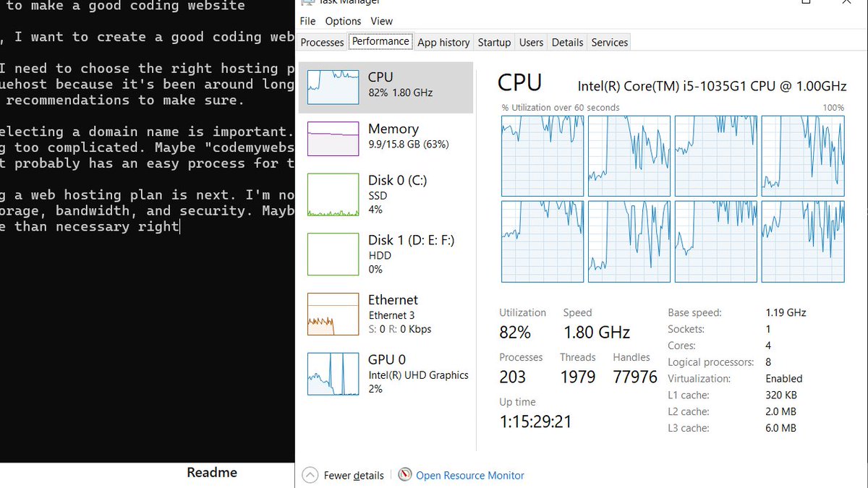868x488 pixels.
Task: Click the Disk 0 (C:) label
Action: tap(397, 180)
